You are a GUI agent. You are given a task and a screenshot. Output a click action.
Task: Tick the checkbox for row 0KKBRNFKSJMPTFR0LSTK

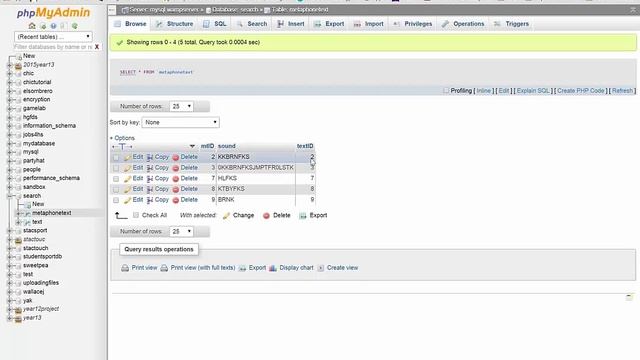point(116,168)
